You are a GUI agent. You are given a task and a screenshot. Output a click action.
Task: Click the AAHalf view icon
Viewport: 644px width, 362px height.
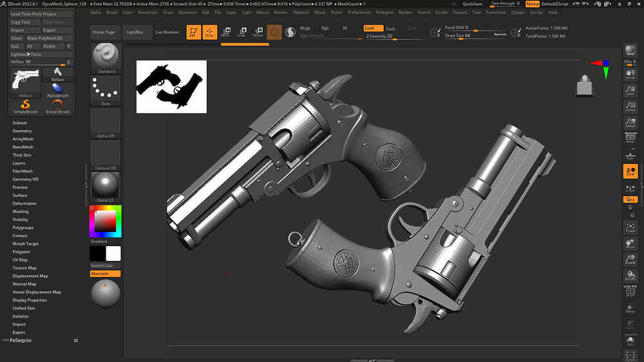(x=630, y=123)
